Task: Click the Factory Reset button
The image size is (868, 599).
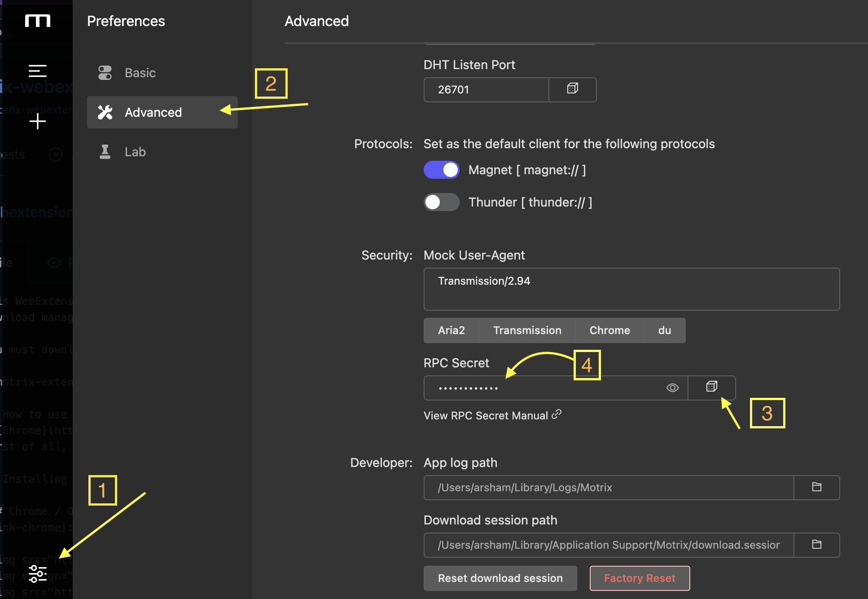Action: click(640, 578)
